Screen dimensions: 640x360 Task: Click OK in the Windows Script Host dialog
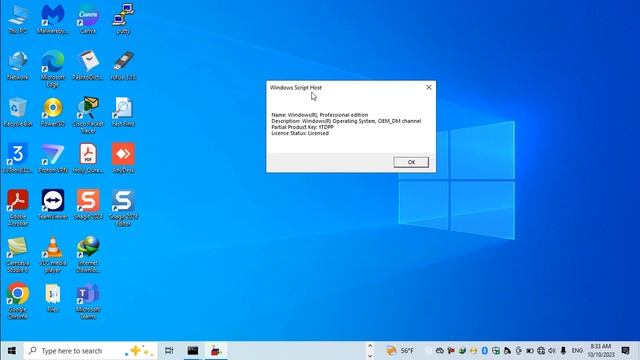point(411,162)
